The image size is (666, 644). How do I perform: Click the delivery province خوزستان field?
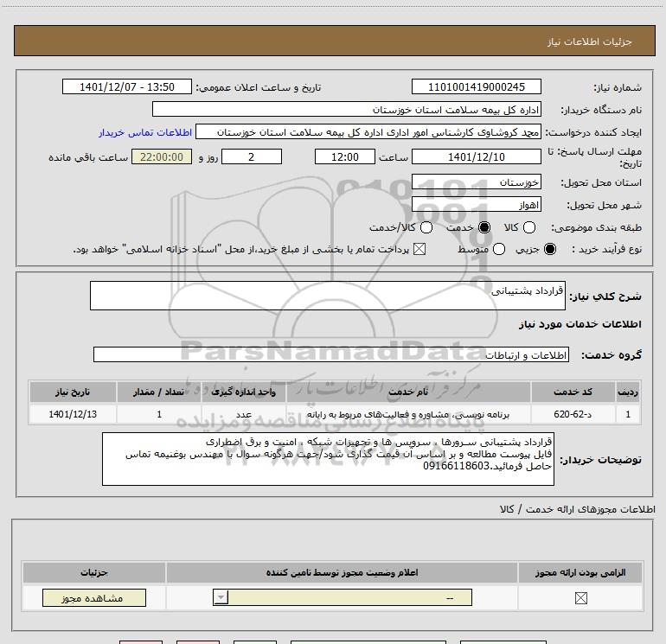(476, 182)
